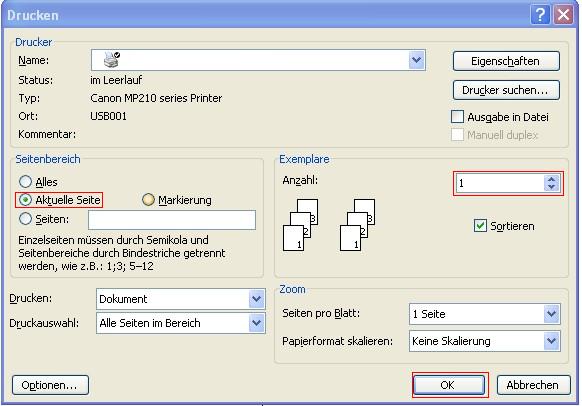The image size is (582, 406).
Task: Uncheck the Sortieren checkbox
Action: (x=480, y=225)
